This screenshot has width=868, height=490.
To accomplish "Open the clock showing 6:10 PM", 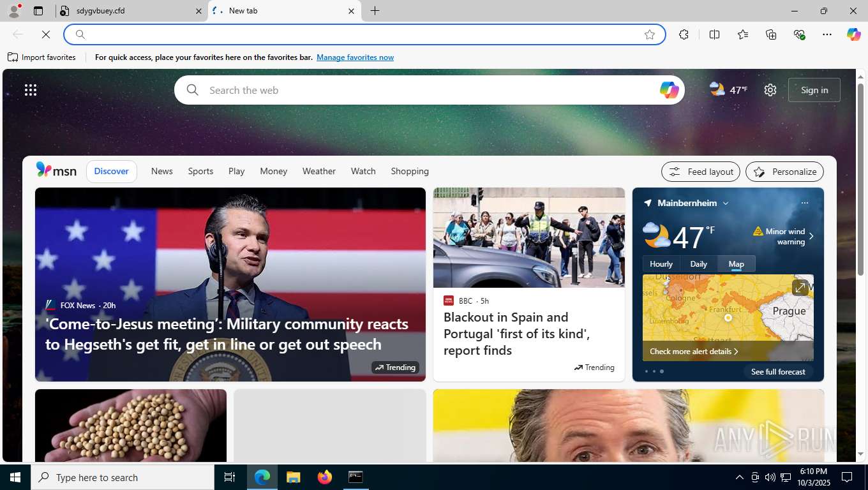I will click(x=812, y=477).
